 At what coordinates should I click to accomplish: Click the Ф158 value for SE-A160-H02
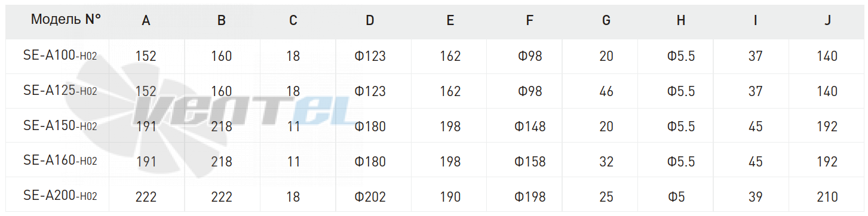(x=530, y=162)
